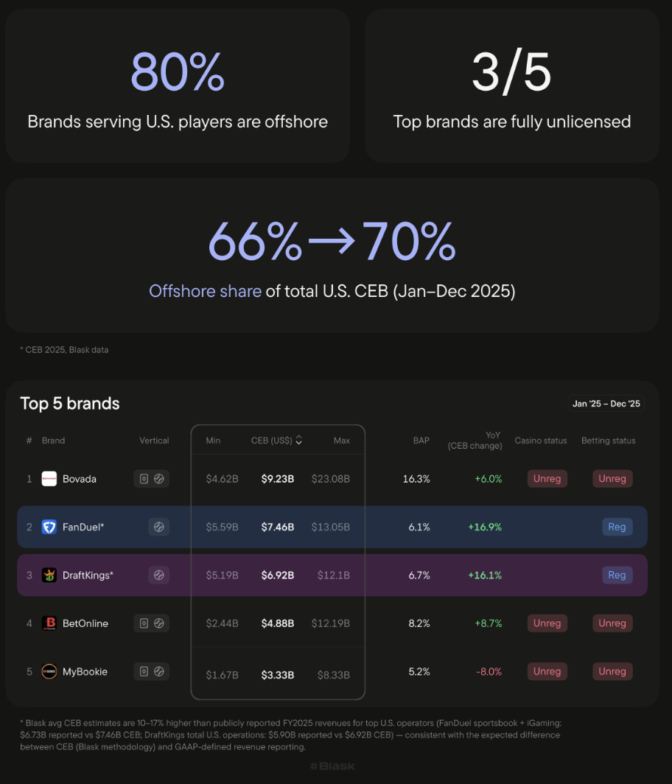Viewport: 672px width, 784px height.
Task: Click Bovada's casino vertical icon
Action: coord(144,479)
